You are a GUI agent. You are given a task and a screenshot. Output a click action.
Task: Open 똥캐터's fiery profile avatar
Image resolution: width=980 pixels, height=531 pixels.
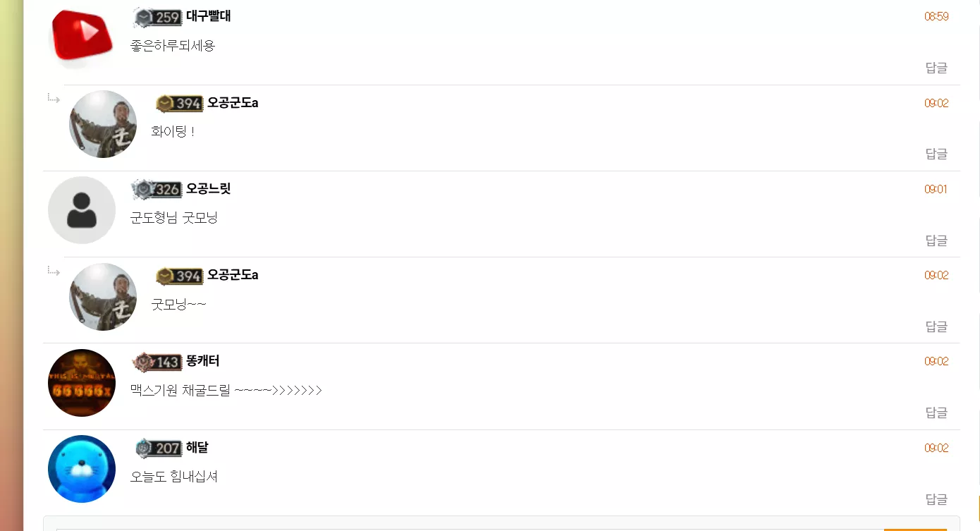(82, 383)
